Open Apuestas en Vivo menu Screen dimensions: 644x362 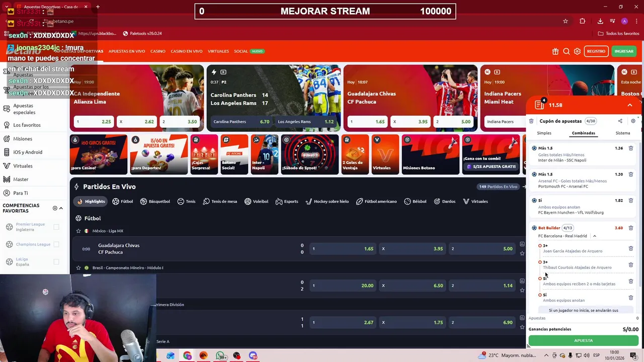[126, 51]
